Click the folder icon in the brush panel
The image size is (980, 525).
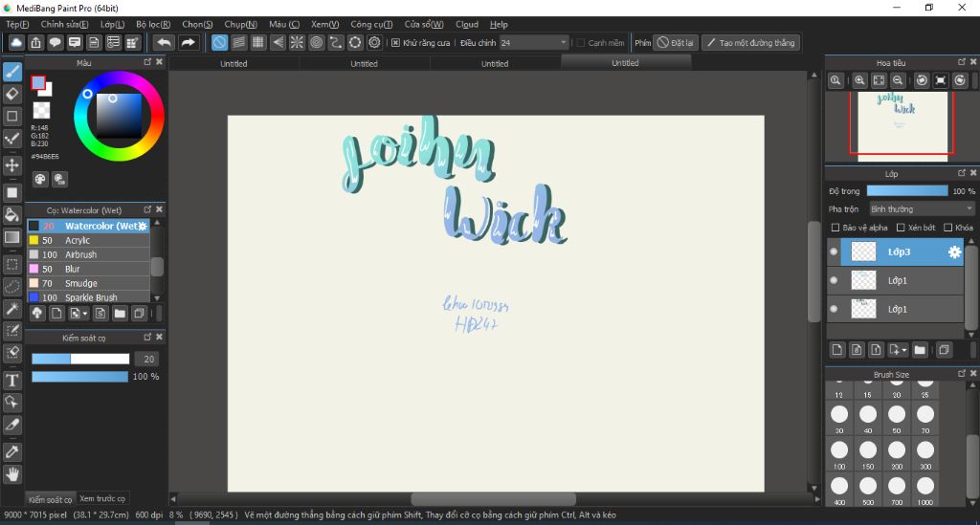point(120,314)
